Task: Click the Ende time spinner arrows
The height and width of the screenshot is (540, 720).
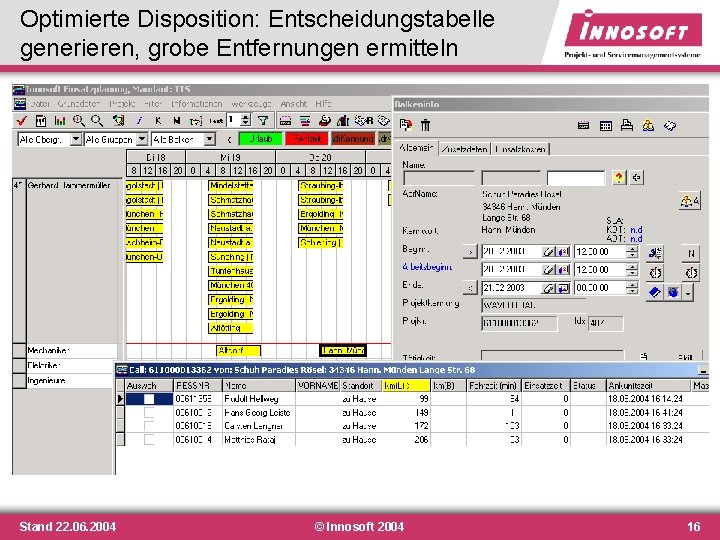Action: 632,288
